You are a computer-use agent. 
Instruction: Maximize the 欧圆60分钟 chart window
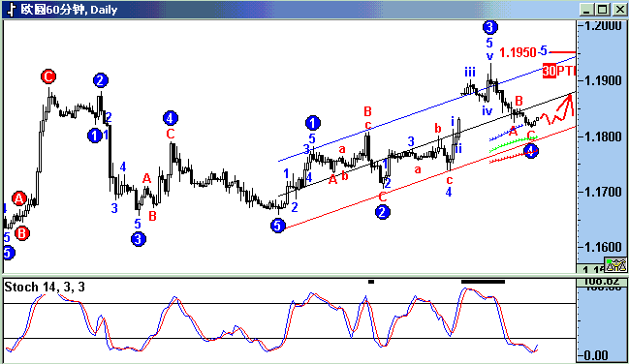[x=602, y=10]
